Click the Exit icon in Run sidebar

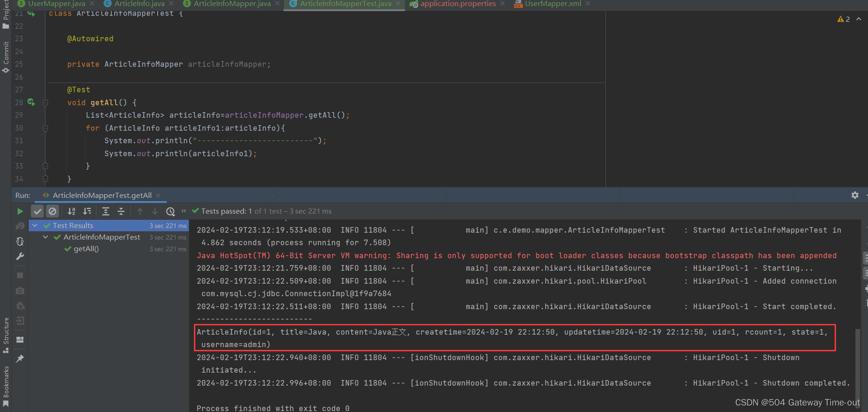[20, 321]
